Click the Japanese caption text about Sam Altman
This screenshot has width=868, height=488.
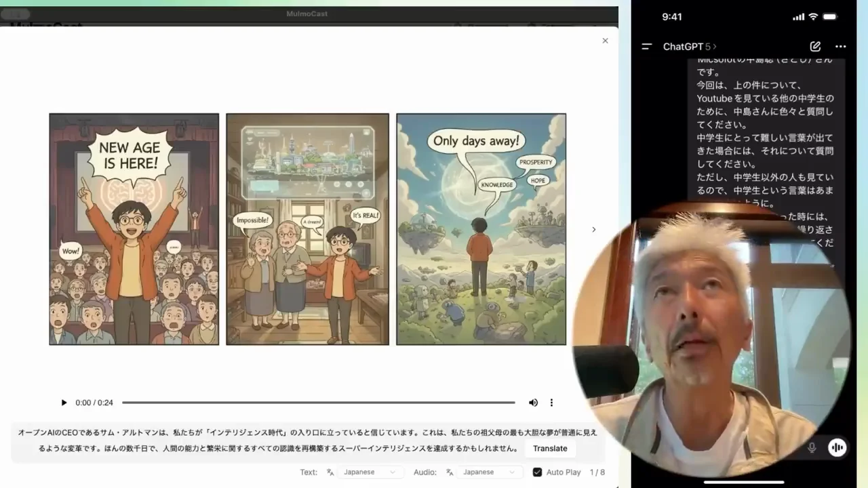(x=307, y=440)
